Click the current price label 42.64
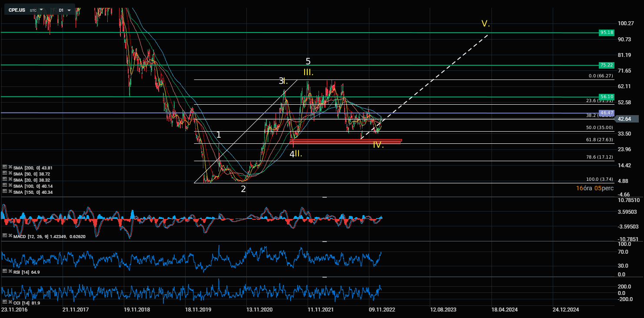Screen dimensions: 644x318 pyautogui.click(x=626, y=119)
